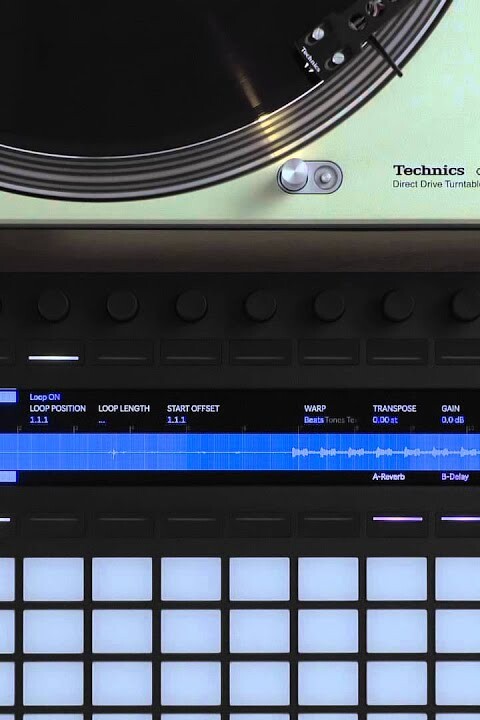Select the START OFFSET 1.1.1 value
Viewport: 480px width, 720px height.
coord(176,420)
